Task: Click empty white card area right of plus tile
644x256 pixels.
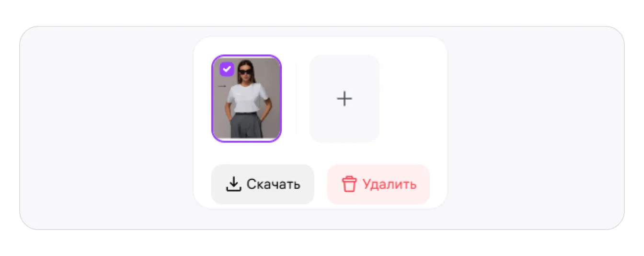Action: tap(412, 99)
